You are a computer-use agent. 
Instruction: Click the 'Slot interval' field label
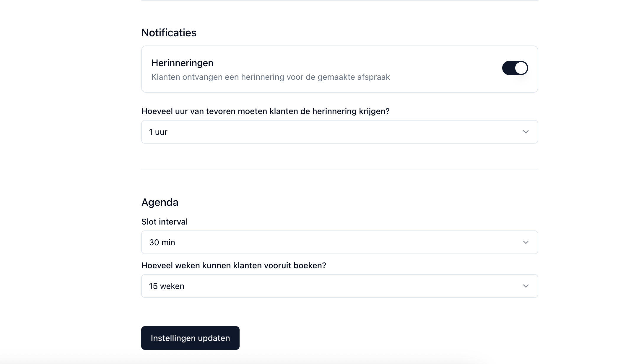pyautogui.click(x=165, y=222)
